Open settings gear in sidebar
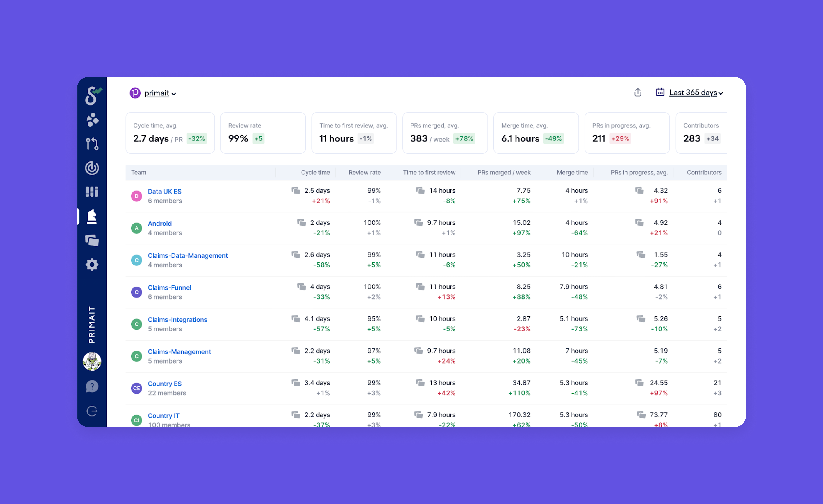The image size is (823, 504). pyautogui.click(x=92, y=265)
